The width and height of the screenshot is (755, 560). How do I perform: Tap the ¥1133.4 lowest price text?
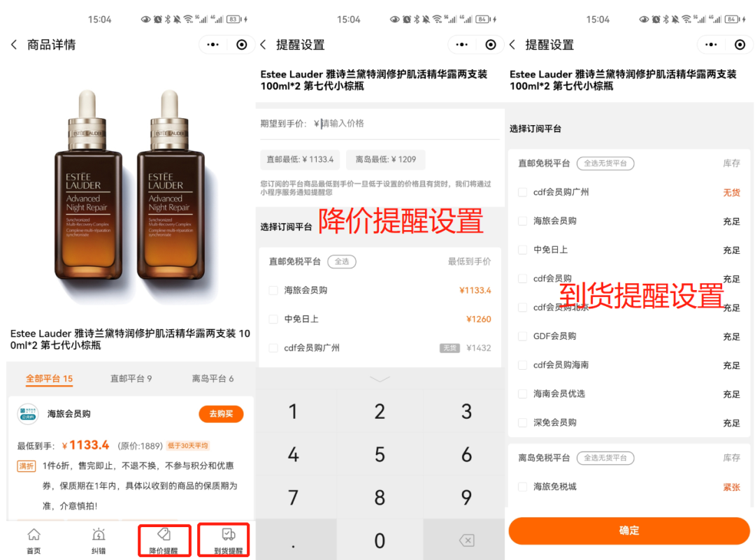(x=86, y=445)
